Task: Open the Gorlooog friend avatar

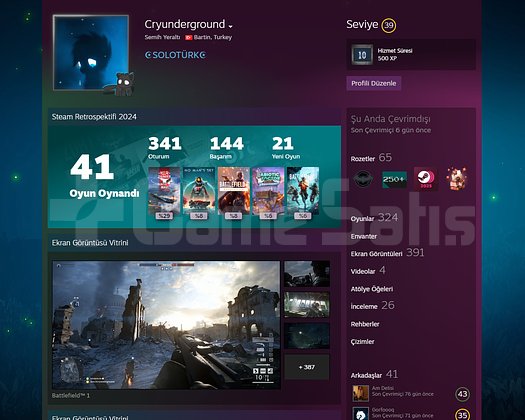Action: (x=360, y=413)
